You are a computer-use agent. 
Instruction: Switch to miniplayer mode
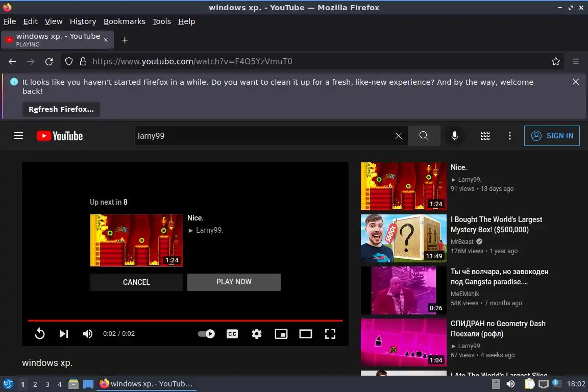(x=281, y=334)
